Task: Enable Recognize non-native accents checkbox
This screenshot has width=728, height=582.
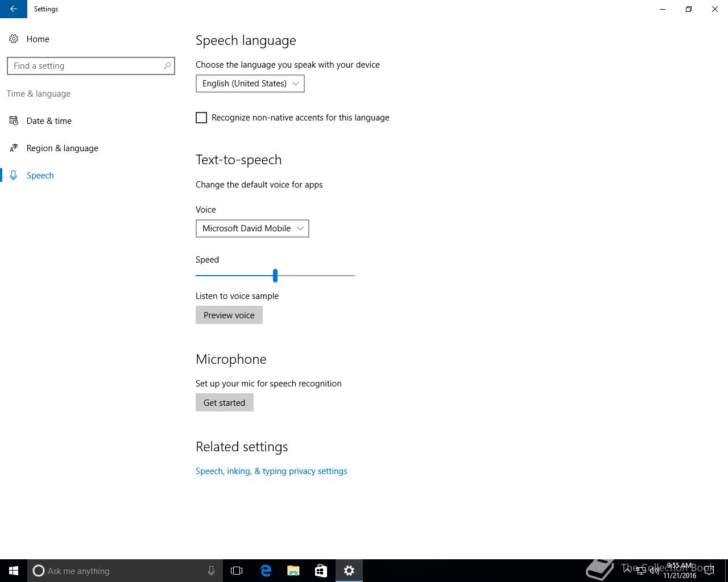Action: [201, 118]
